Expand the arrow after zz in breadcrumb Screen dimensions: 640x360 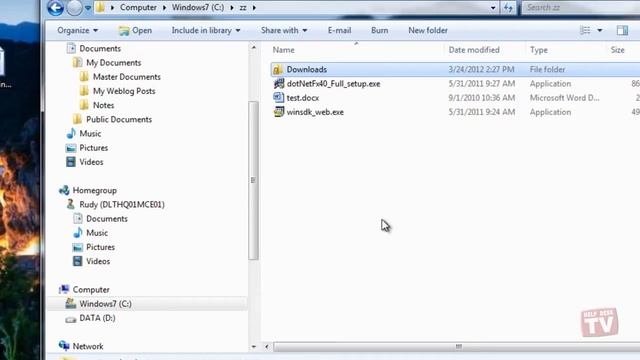pos(254,7)
